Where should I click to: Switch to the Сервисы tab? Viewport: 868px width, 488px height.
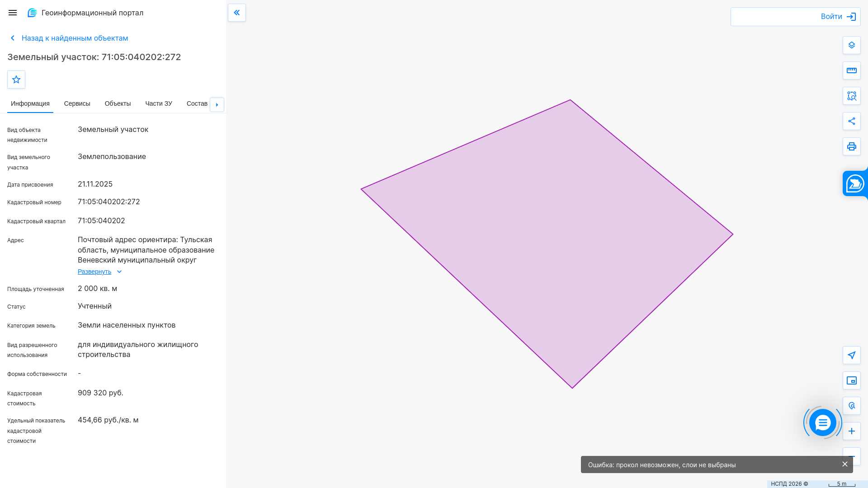[x=77, y=103]
